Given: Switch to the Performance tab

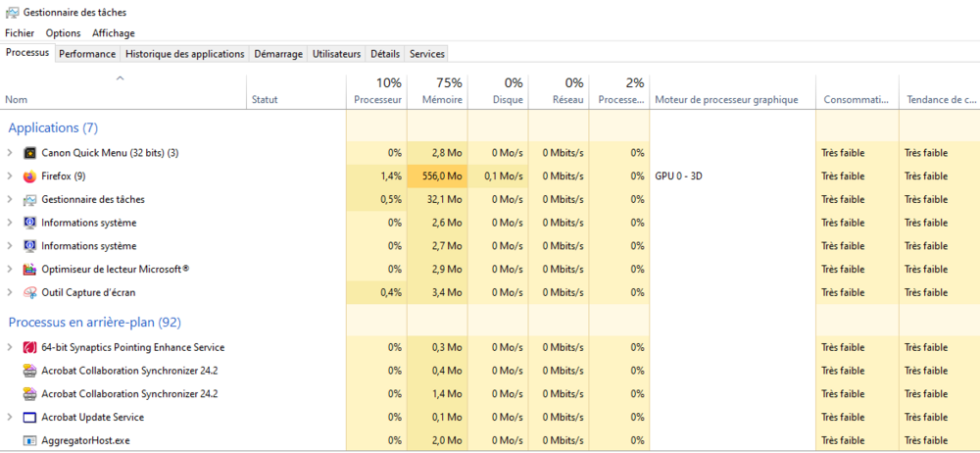Looking at the screenshot, I should tap(87, 54).
